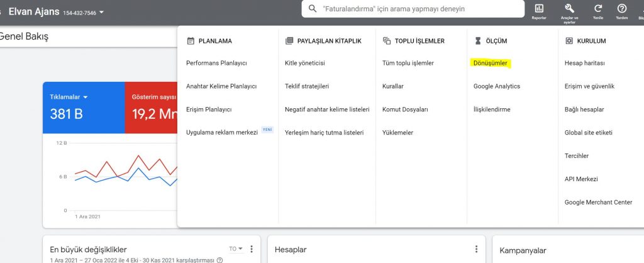Open the Yardım help icon
The image size is (644, 263).
point(622,8)
